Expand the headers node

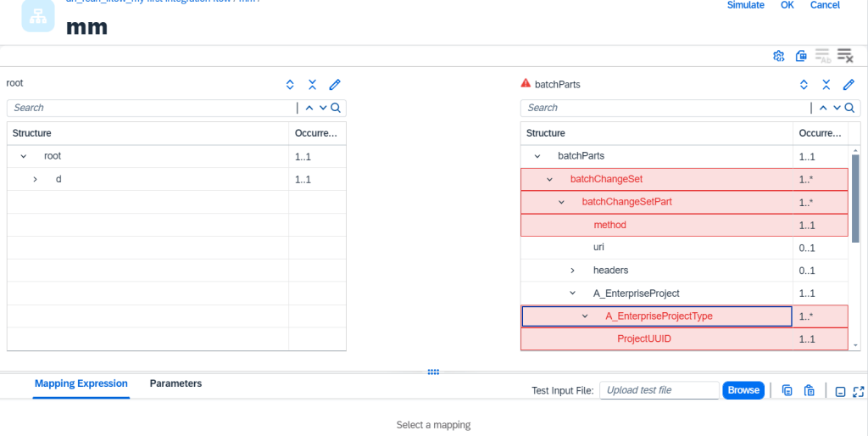572,271
